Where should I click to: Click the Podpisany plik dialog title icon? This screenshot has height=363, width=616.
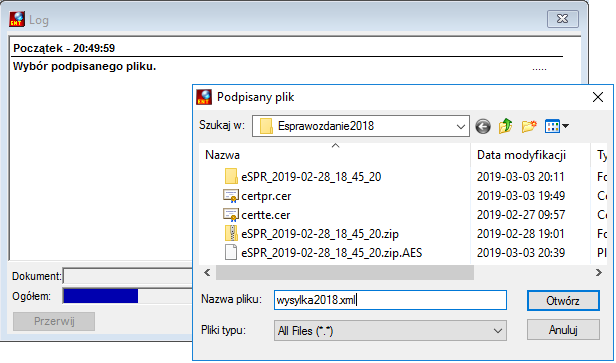coord(204,97)
